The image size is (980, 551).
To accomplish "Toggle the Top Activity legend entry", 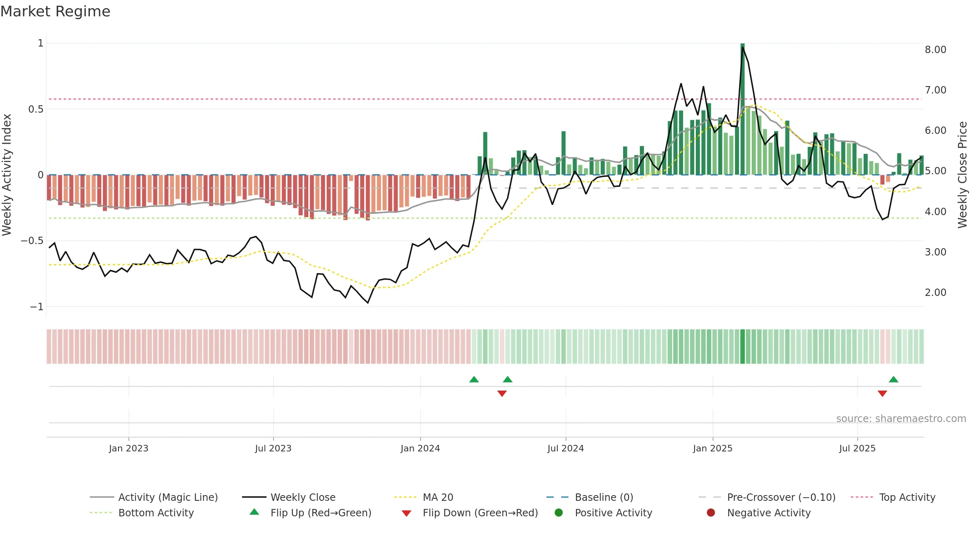I will pos(893,497).
